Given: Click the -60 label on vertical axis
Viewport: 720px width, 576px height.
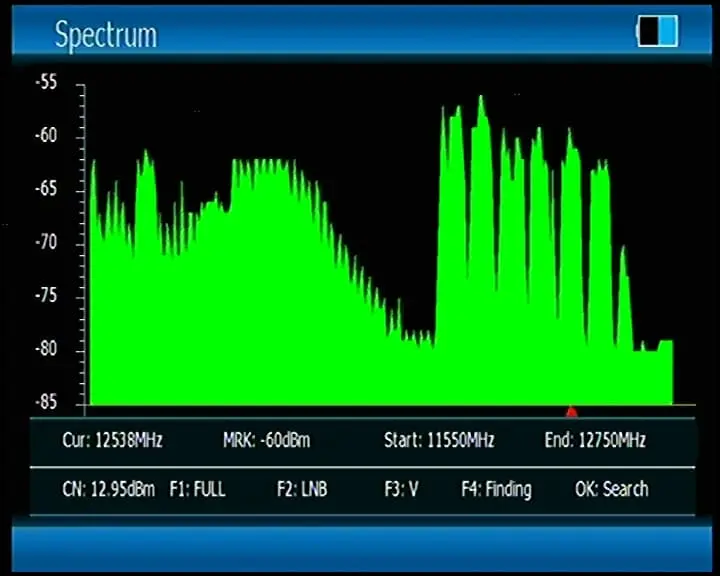Looking at the screenshot, I should (46, 136).
